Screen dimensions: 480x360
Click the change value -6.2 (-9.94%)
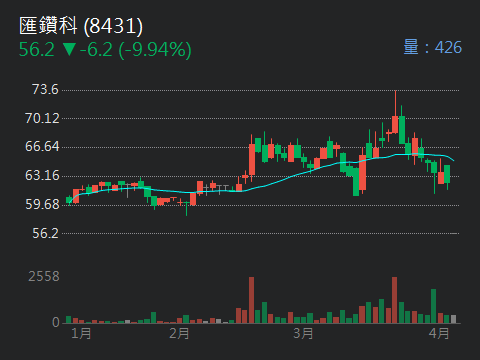click(x=136, y=50)
